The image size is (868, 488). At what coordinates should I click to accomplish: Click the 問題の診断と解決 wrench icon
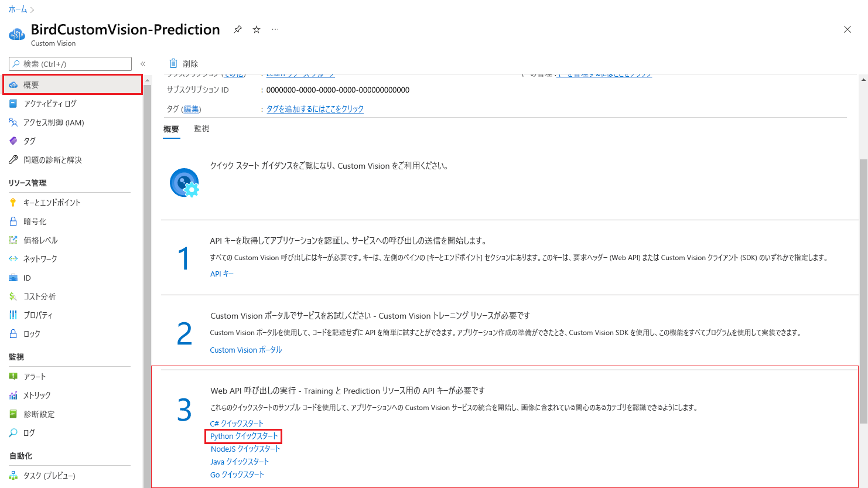(13, 160)
